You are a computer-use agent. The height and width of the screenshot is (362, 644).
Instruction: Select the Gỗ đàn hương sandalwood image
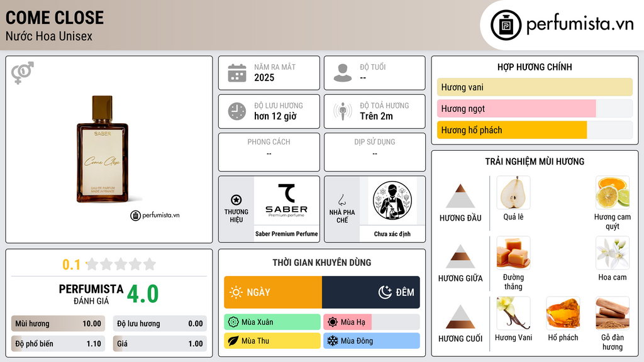click(613, 314)
